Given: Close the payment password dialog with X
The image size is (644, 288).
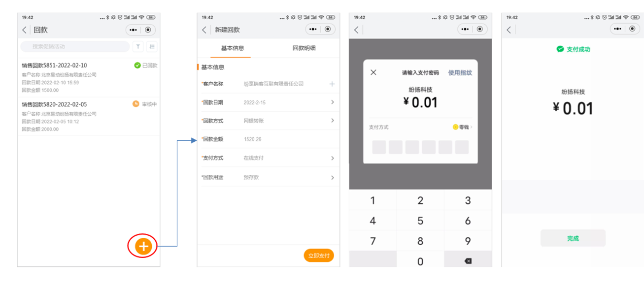Looking at the screenshot, I should 373,72.
